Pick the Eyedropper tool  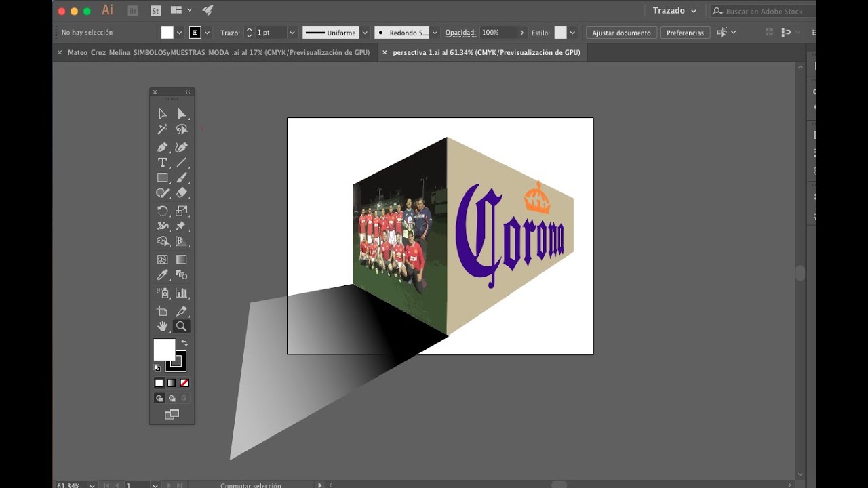(163, 275)
